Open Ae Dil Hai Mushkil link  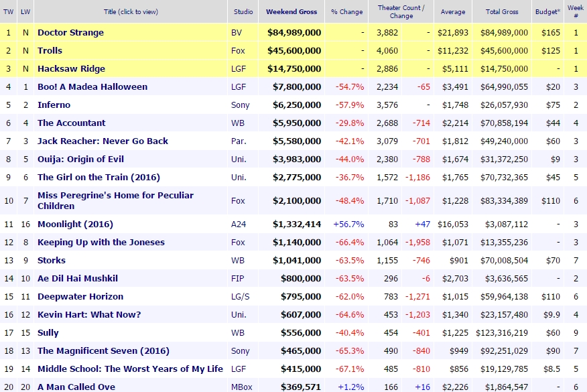pos(78,279)
